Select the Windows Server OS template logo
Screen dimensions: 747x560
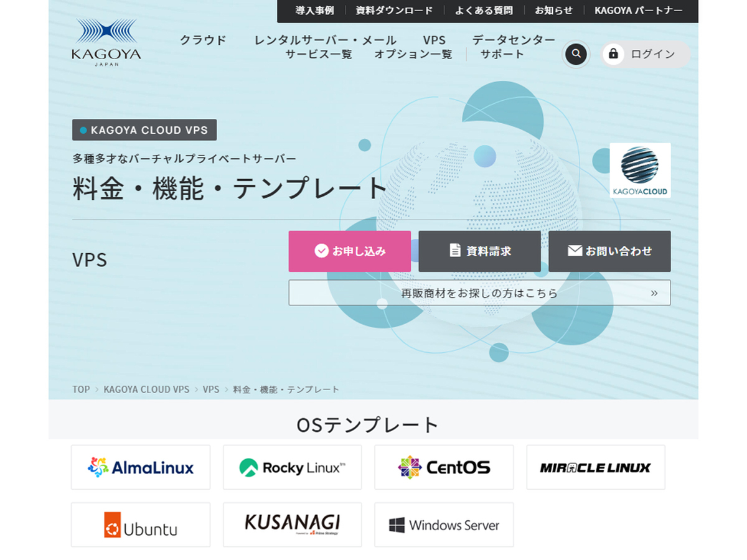(444, 525)
